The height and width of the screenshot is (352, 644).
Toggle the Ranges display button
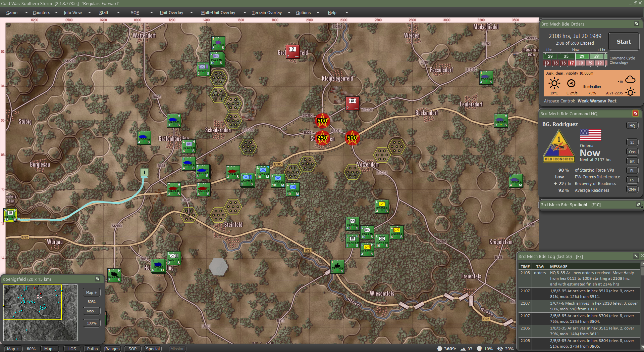(112, 349)
